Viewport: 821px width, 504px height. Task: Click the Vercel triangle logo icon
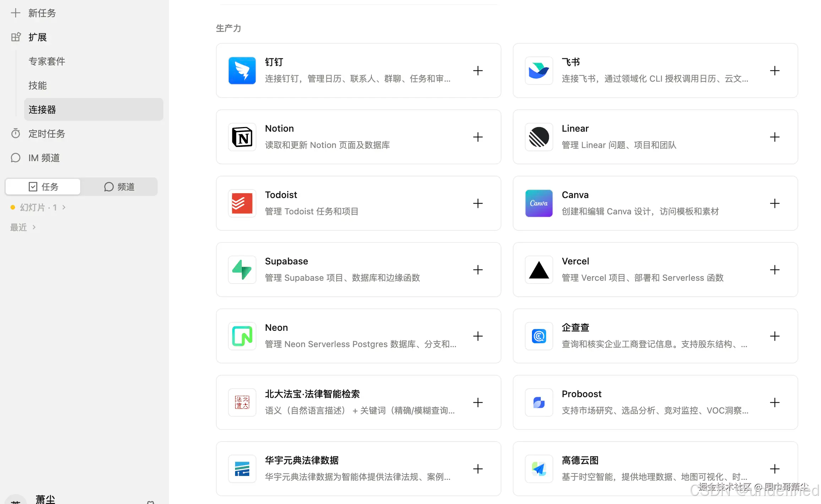[x=539, y=270]
